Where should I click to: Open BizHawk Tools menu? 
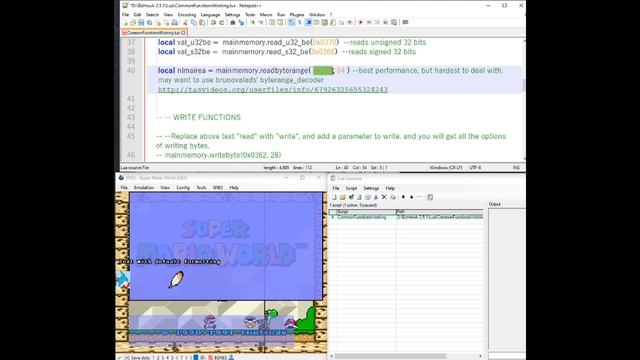click(x=201, y=188)
